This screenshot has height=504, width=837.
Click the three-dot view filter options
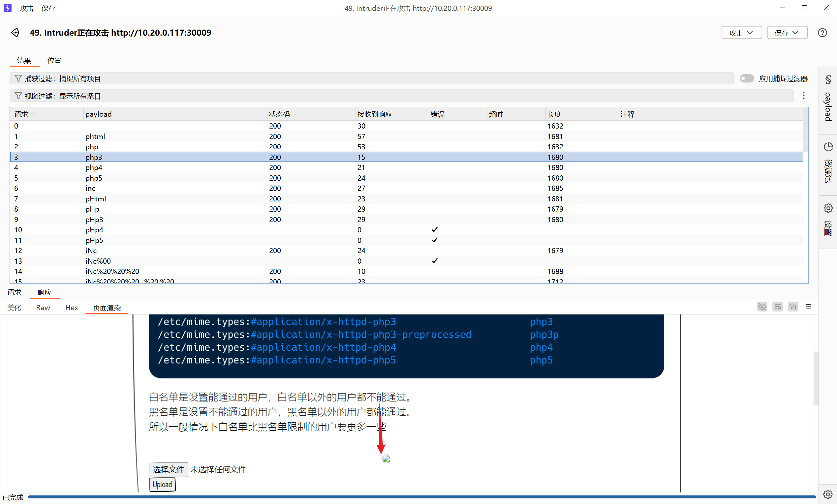click(x=803, y=96)
